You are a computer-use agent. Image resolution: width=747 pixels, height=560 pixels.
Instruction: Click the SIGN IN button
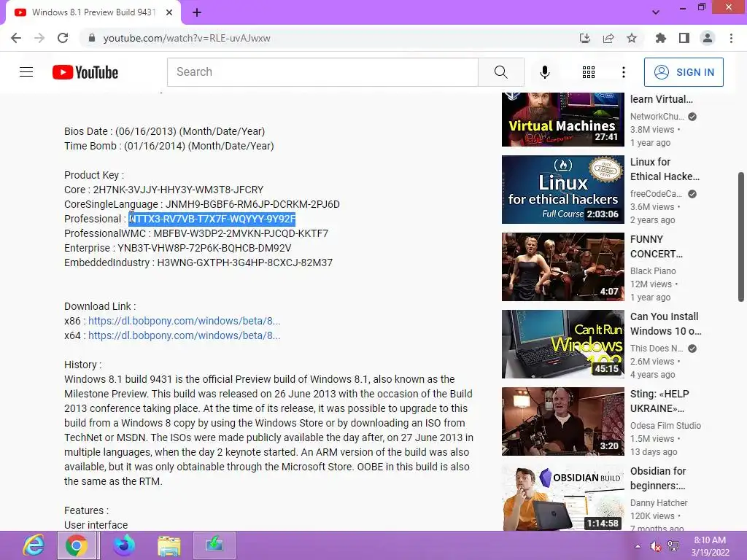(684, 72)
